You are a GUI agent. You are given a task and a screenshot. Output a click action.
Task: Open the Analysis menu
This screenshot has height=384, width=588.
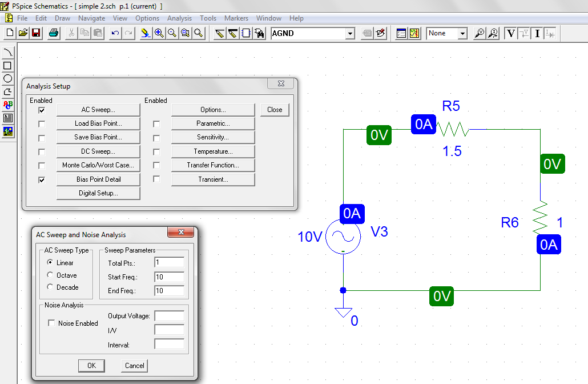[x=179, y=18]
